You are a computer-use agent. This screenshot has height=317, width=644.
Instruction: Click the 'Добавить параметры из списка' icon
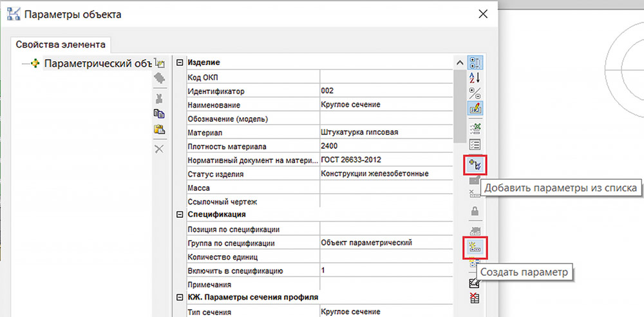476,166
